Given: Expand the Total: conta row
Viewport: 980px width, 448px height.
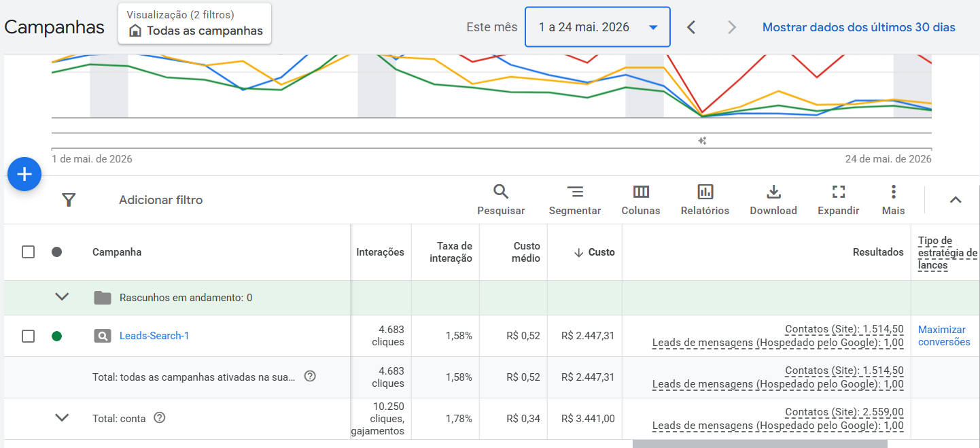Looking at the screenshot, I should point(62,417).
